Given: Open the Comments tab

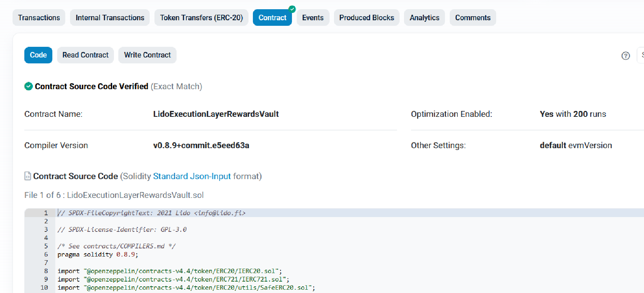Looking at the screenshot, I should pyautogui.click(x=473, y=18).
